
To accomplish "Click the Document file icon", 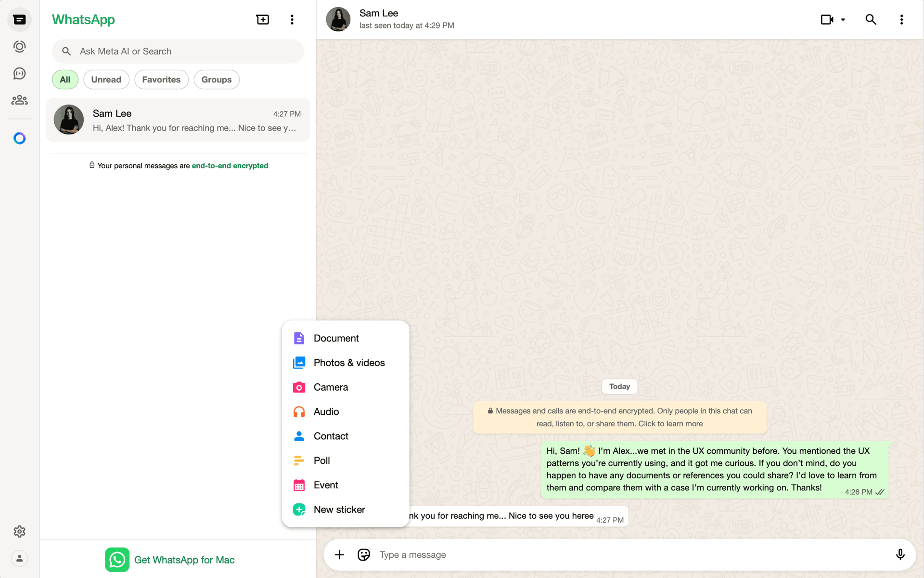I will click(x=299, y=338).
